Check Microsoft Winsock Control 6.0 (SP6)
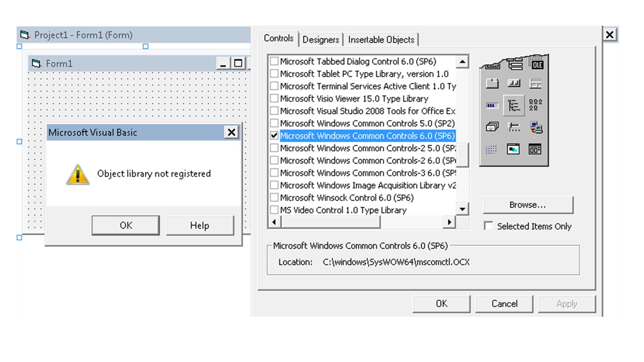The width and height of the screenshot is (644, 362). (x=274, y=198)
